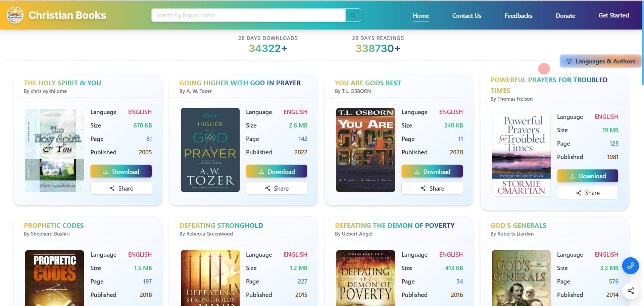Open the Get Started nav item

[613, 15]
